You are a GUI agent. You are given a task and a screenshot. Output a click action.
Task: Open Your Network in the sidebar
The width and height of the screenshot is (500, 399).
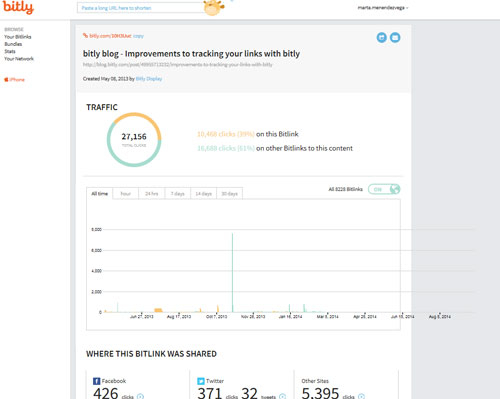pos(19,59)
